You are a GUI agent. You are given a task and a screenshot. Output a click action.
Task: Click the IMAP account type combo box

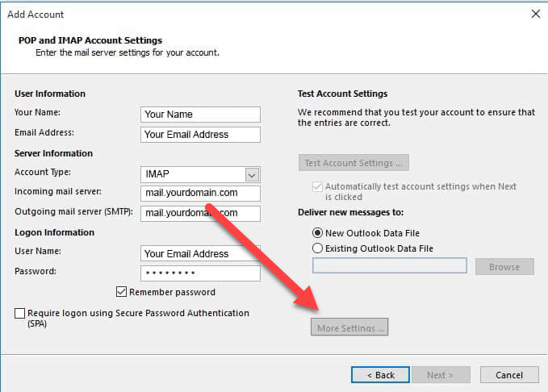200,174
